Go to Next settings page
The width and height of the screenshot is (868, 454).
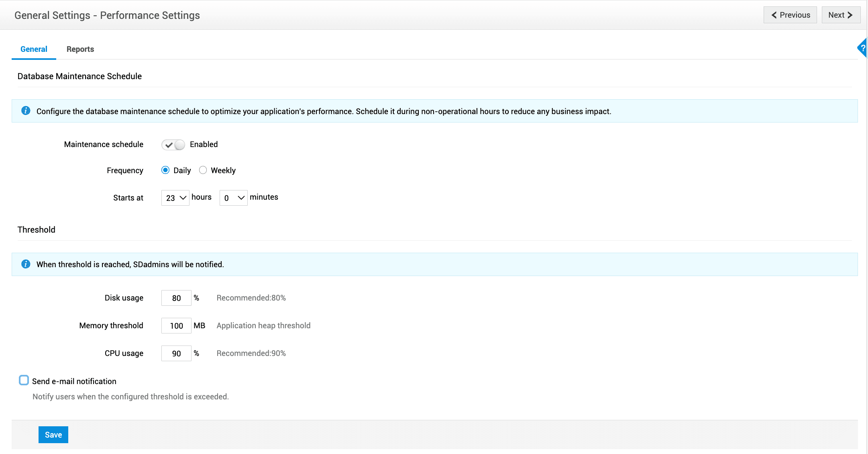coord(840,15)
